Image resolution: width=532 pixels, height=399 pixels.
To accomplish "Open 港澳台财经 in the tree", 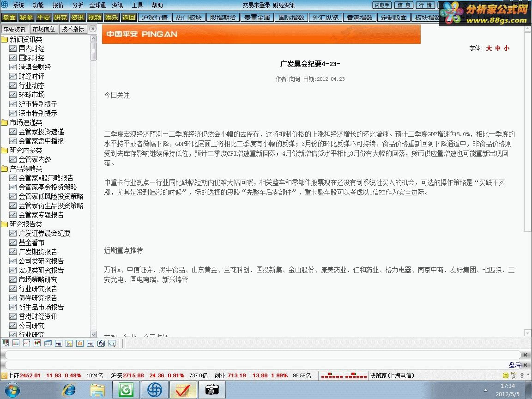I will [x=35, y=67].
